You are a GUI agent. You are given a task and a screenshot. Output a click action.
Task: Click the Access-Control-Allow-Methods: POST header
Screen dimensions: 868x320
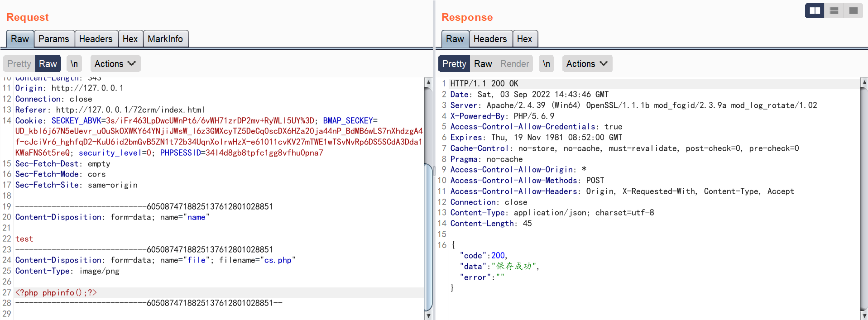click(x=528, y=181)
